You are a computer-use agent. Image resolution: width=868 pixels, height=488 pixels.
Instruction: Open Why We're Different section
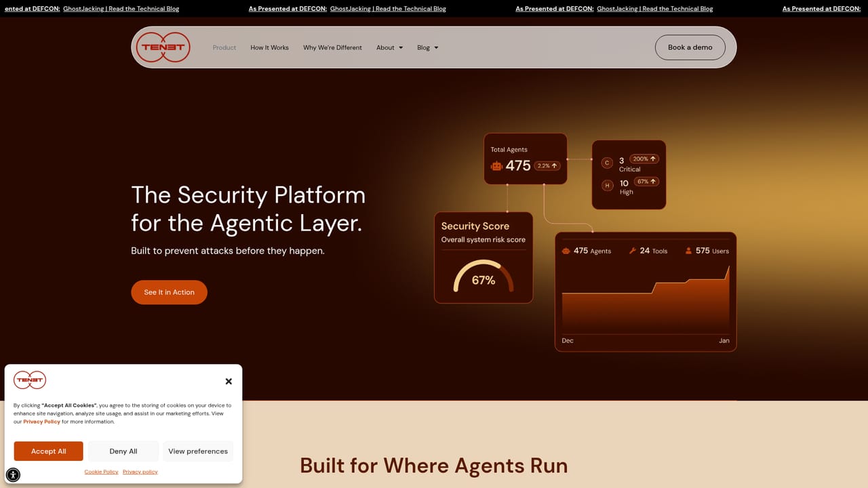(332, 47)
